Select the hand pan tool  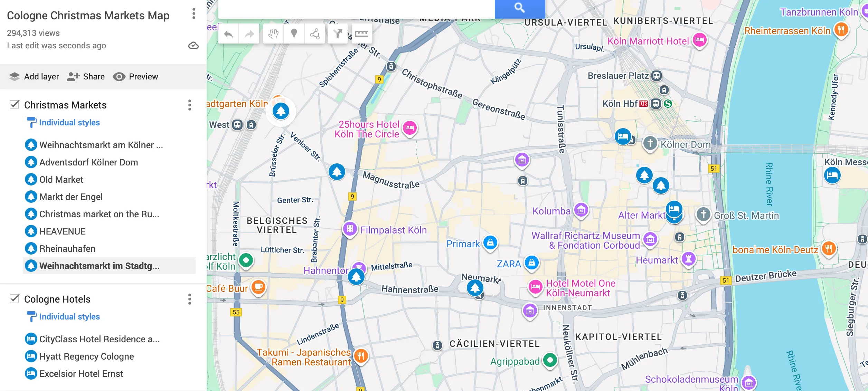[x=273, y=34]
